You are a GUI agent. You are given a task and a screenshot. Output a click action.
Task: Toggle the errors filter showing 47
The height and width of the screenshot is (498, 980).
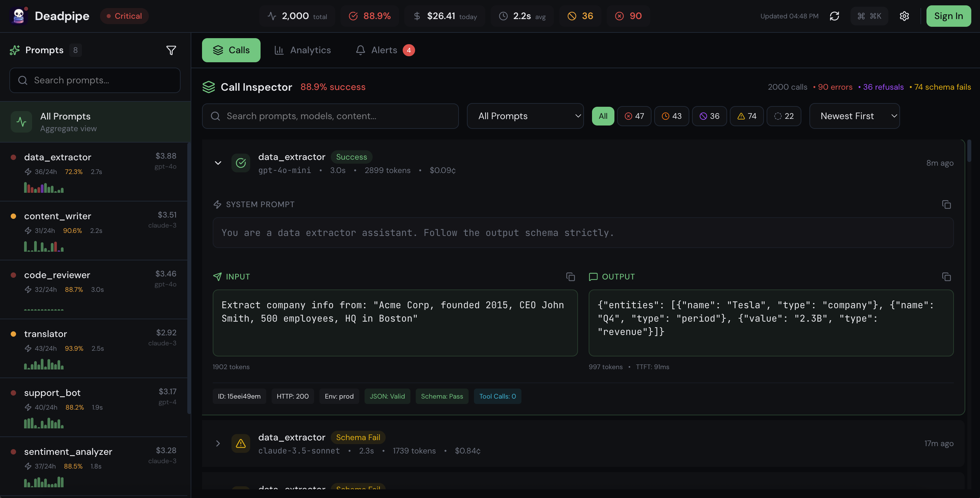point(634,116)
